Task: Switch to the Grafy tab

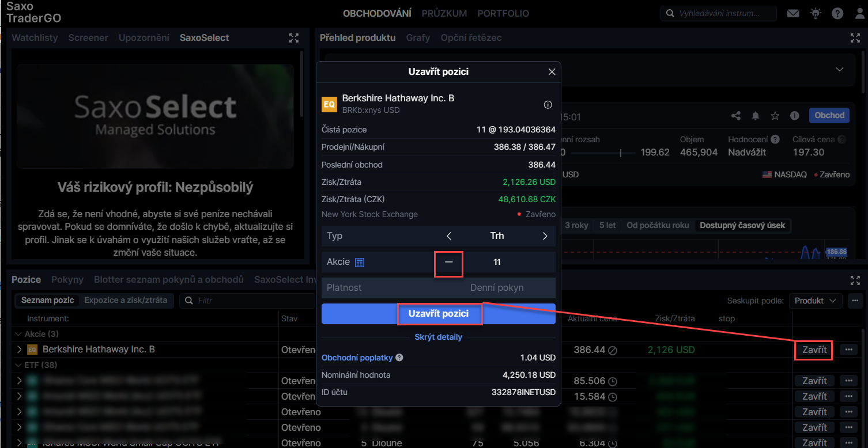Action: coord(418,38)
